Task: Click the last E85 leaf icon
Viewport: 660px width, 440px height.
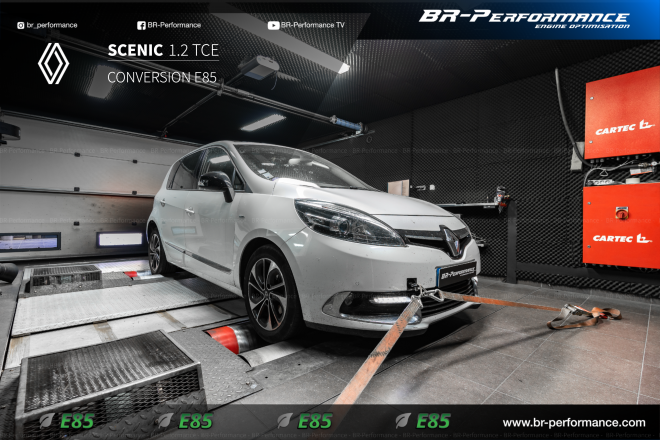Action: coord(402,421)
